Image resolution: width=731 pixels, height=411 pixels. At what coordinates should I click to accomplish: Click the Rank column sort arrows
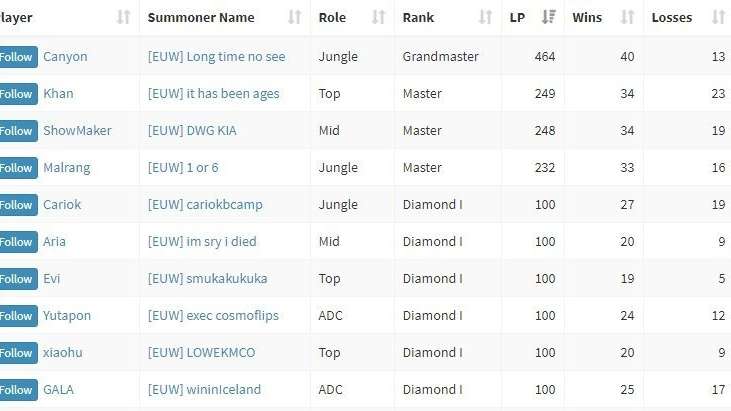coord(486,18)
